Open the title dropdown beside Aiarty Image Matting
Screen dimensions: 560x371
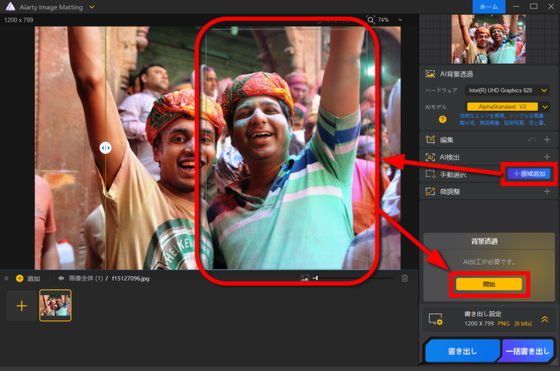click(x=92, y=7)
